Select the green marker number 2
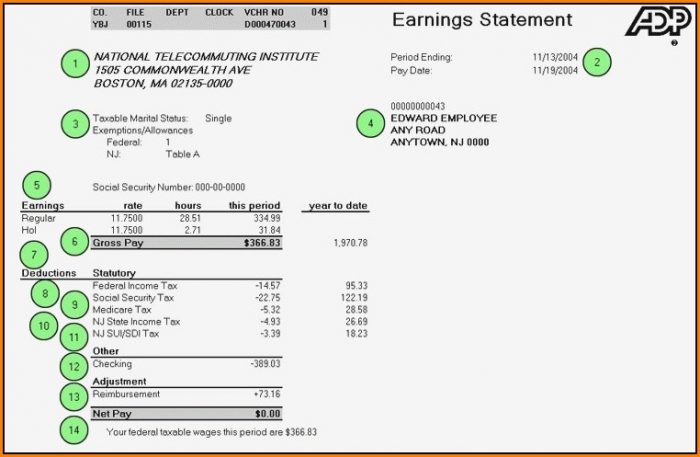Viewport: 700px width, 457px height. (x=597, y=62)
